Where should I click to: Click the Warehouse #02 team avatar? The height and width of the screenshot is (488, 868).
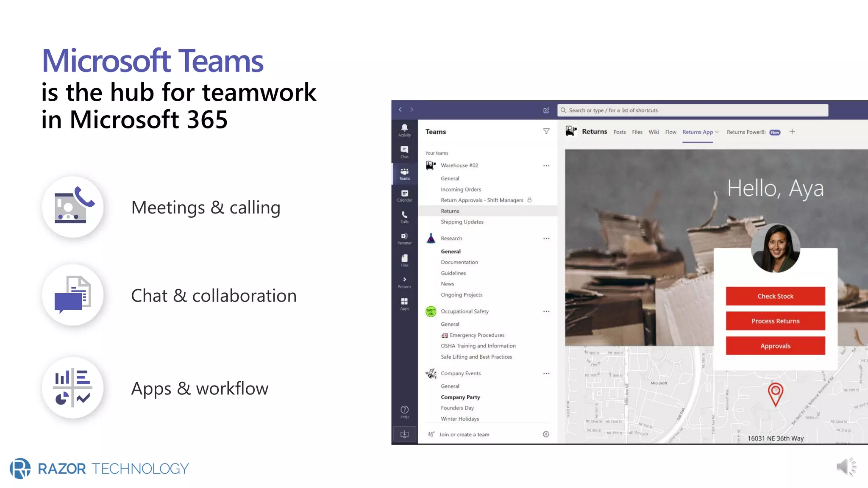[431, 165]
